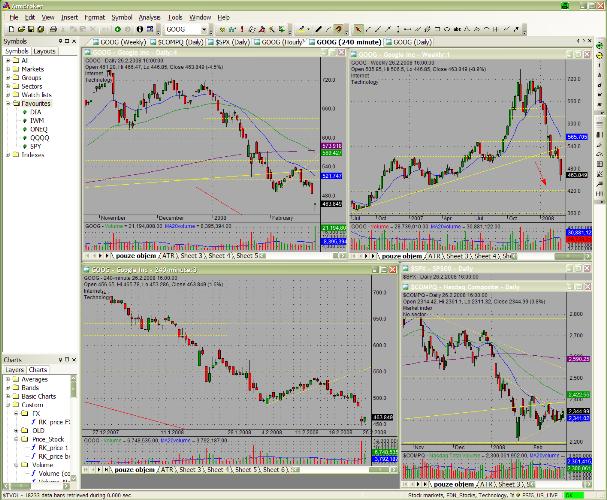Screen dimensions: 607x500
Task: Click Sheet 6 tab in 240-minute chart
Action: point(275,469)
